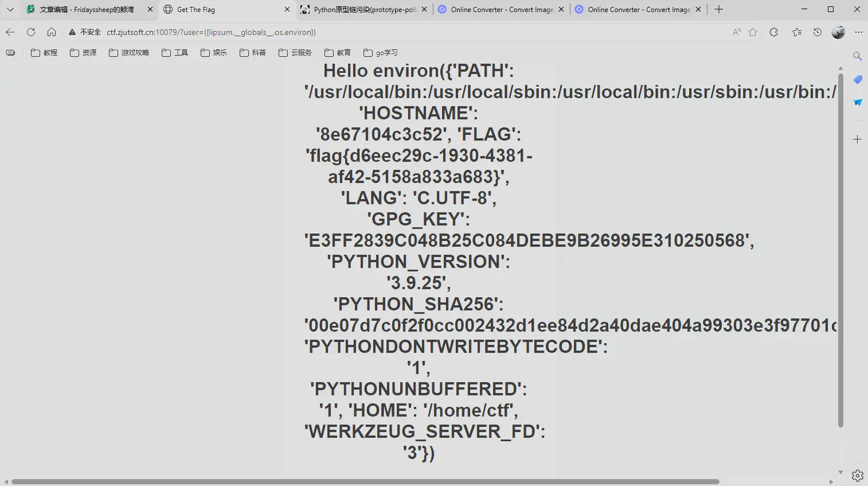Open the blue Drop icon in sidebar
868x486 pixels.
[x=858, y=102]
